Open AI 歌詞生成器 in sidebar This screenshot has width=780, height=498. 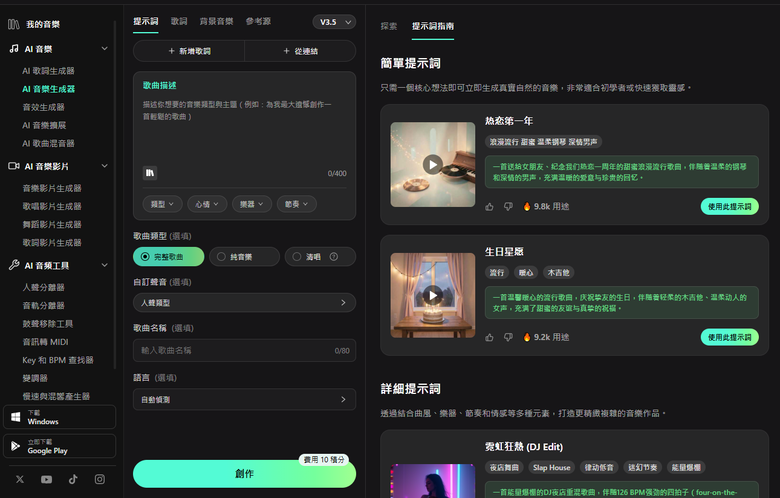48,71
